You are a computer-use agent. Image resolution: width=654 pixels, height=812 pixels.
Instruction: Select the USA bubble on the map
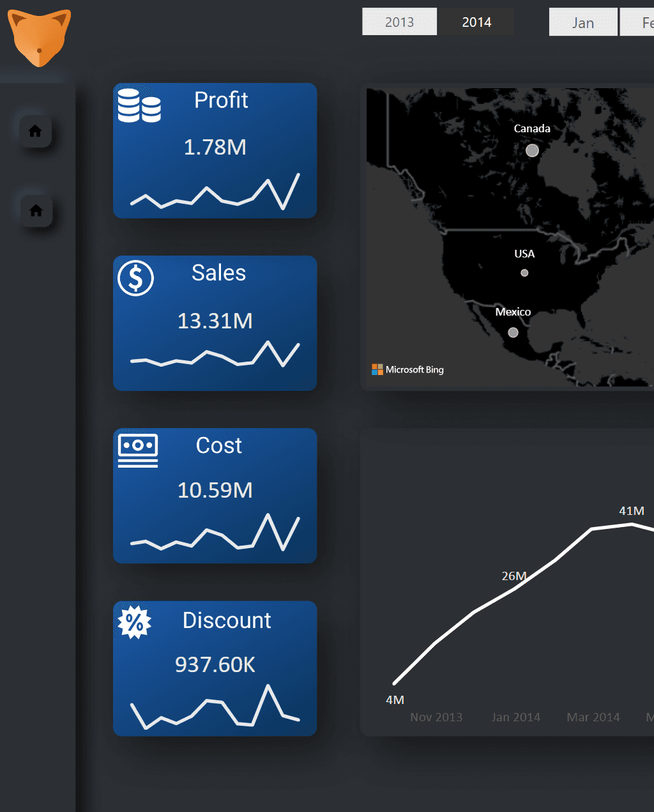tap(524, 273)
